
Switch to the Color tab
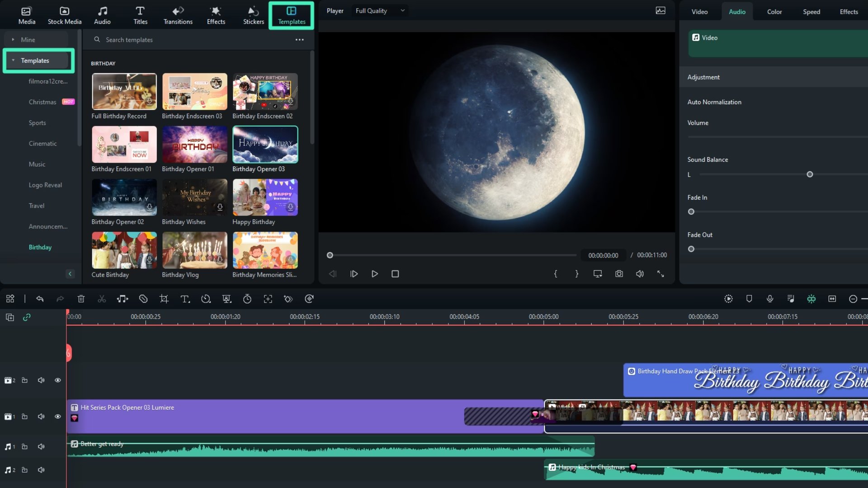click(774, 12)
